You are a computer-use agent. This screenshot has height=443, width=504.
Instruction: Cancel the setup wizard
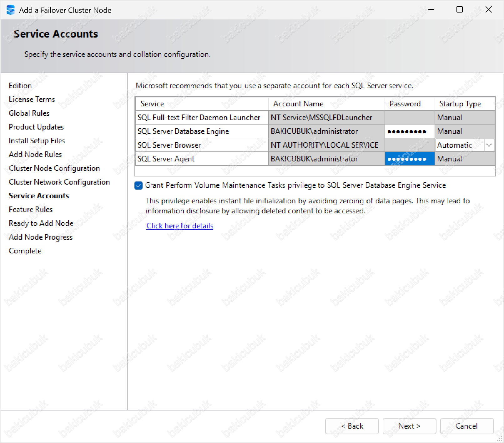point(466,426)
